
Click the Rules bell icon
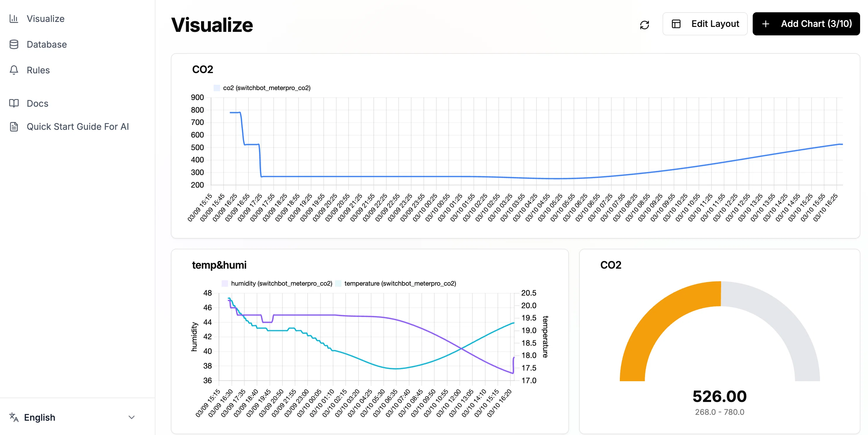tap(14, 70)
